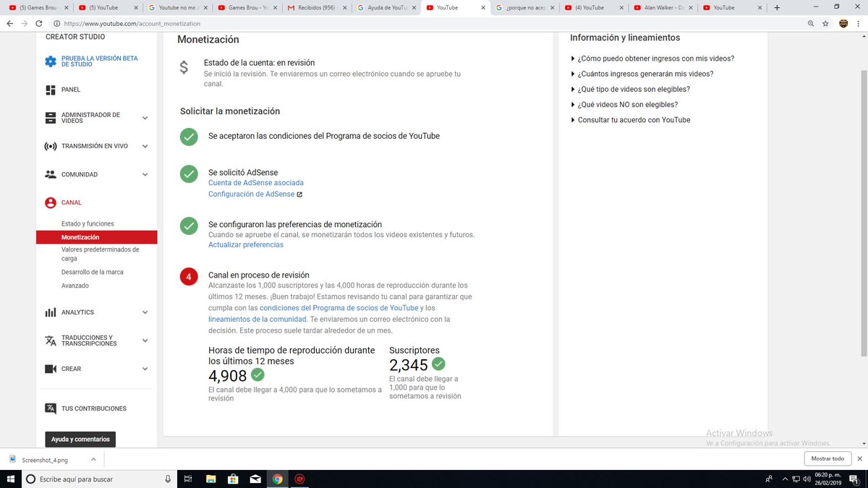Click the Comunidad people icon
Image resolution: width=868 pixels, height=488 pixels.
[x=51, y=174]
